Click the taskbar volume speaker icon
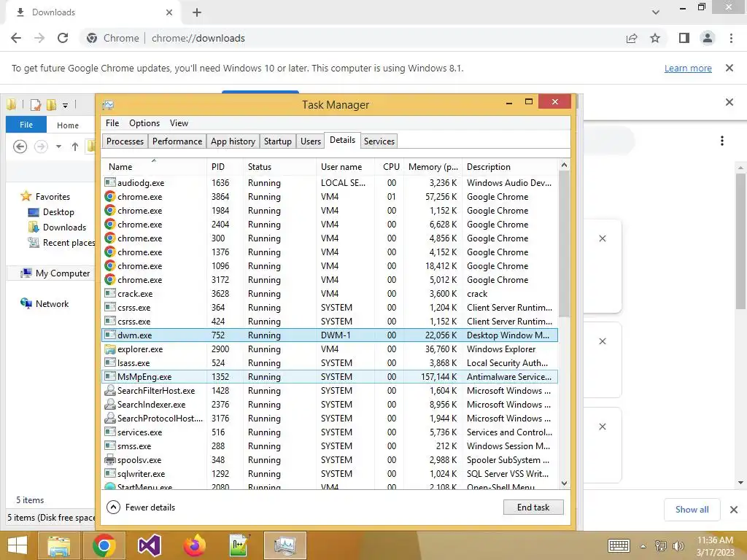The image size is (747, 560). [x=678, y=546]
